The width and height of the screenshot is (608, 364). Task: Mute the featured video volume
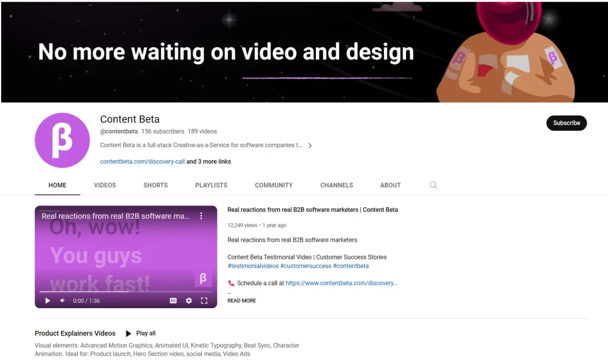62,300
